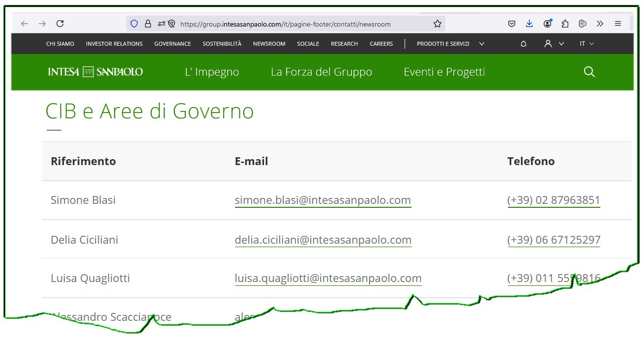Open the Research menu item

(x=344, y=44)
